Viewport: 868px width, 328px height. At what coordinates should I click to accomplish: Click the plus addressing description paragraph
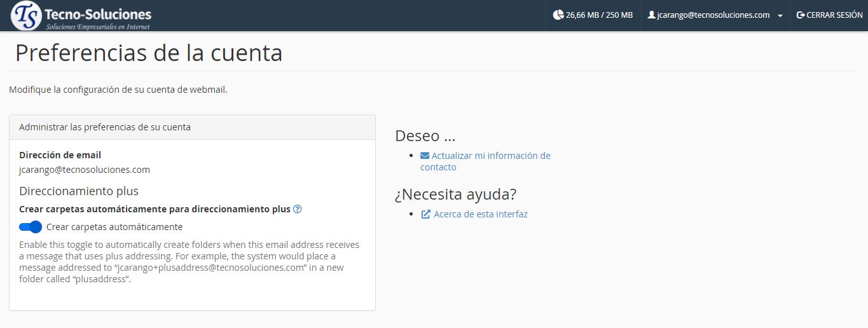(x=189, y=262)
